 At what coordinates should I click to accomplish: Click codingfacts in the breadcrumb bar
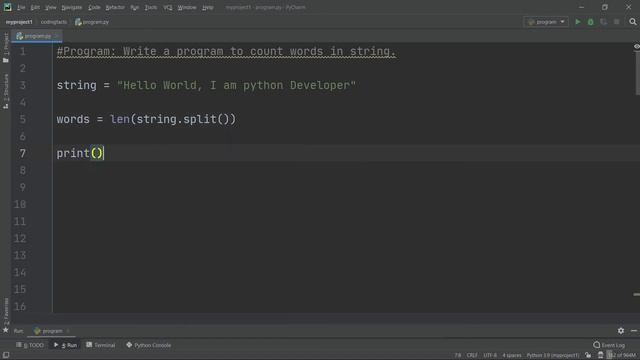coord(53,22)
